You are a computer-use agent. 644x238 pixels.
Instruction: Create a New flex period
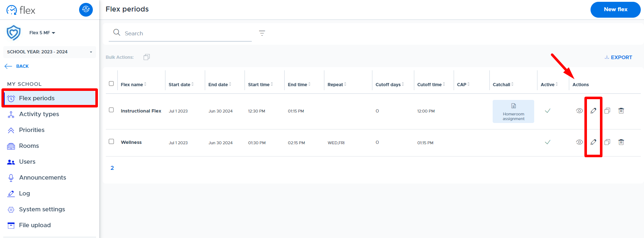pyautogui.click(x=615, y=9)
